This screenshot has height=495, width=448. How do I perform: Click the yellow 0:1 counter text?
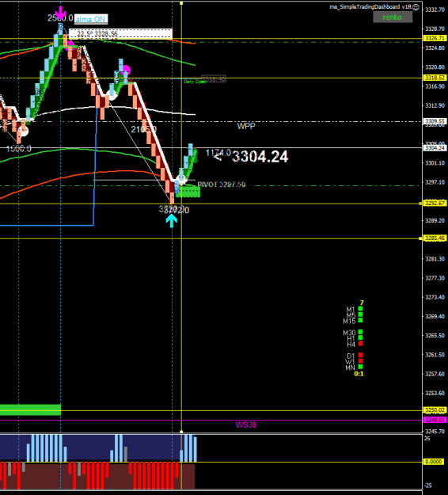(x=359, y=374)
